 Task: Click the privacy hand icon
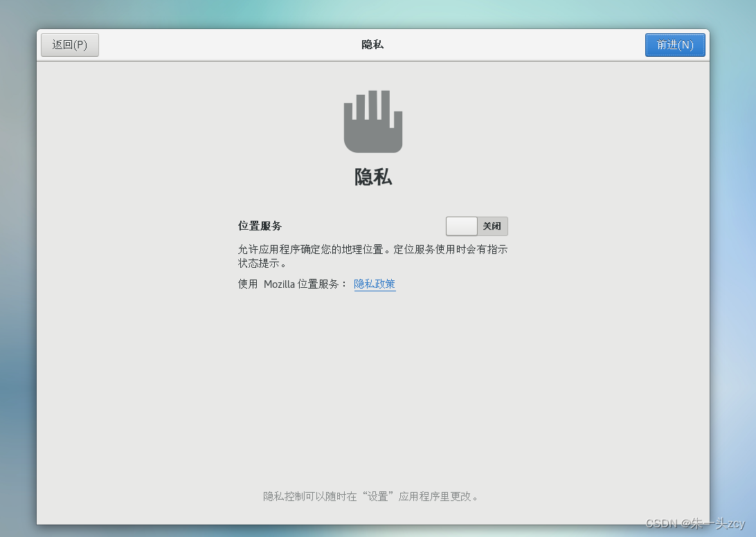[x=372, y=122]
